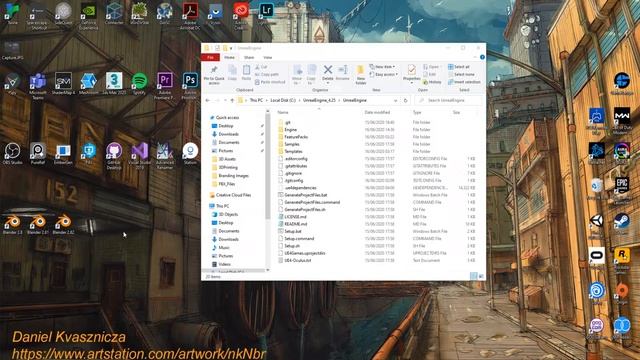Click History in the Open group
640x360 pixels.
pyautogui.click(x=432, y=82)
